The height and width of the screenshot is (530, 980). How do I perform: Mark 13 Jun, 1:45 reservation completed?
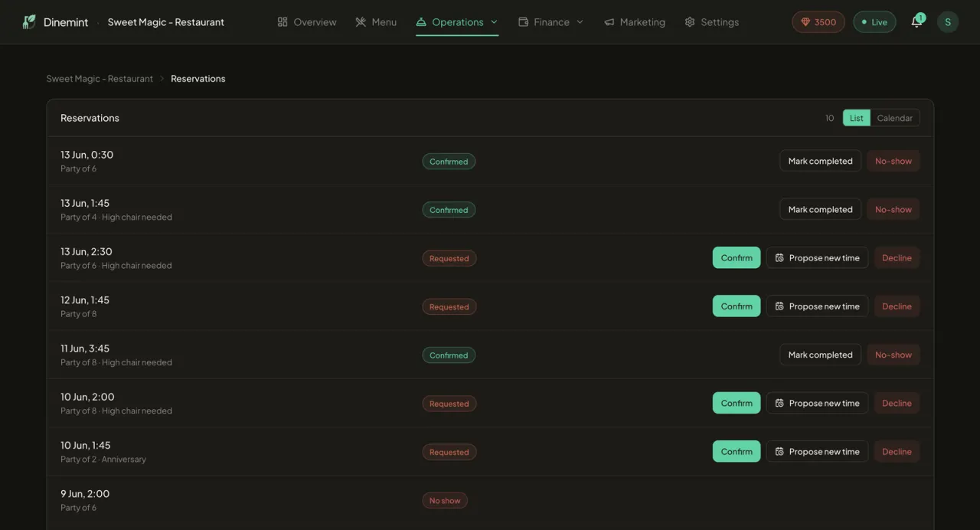coord(820,209)
